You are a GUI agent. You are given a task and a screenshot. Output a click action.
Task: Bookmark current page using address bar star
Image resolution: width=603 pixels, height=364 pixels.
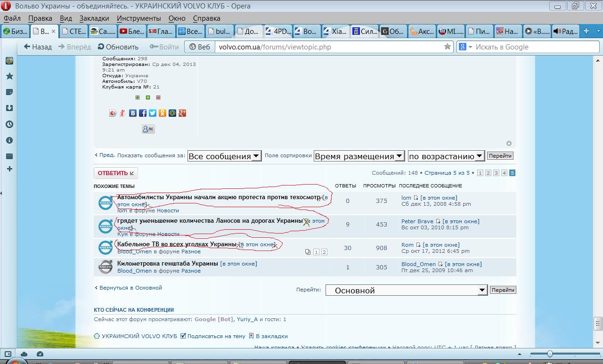coord(447,47)
